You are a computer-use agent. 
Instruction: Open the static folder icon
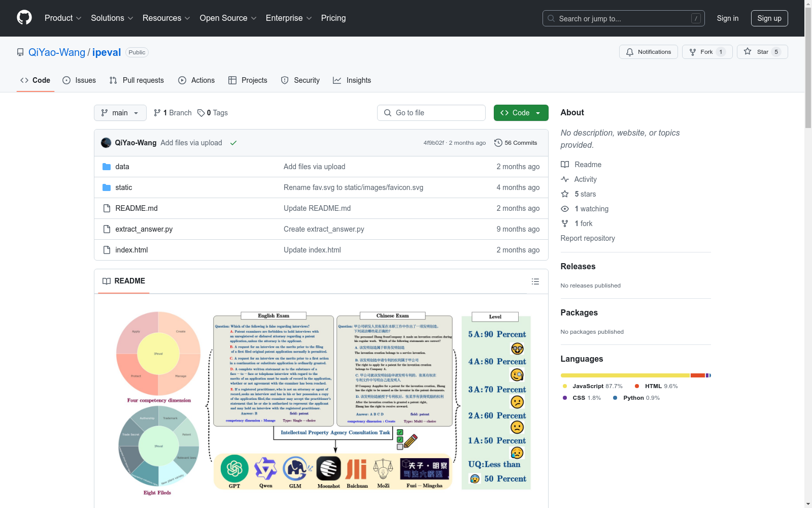coord(107,187)
